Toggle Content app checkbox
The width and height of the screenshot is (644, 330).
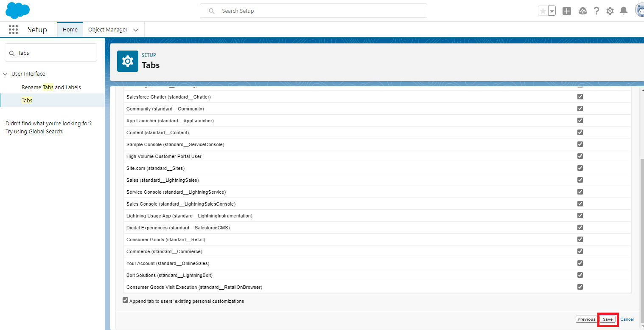580,133
